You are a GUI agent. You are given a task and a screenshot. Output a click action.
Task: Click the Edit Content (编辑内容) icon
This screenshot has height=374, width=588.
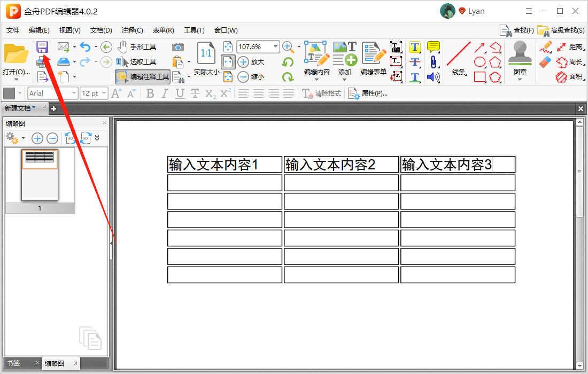point(317,53)
